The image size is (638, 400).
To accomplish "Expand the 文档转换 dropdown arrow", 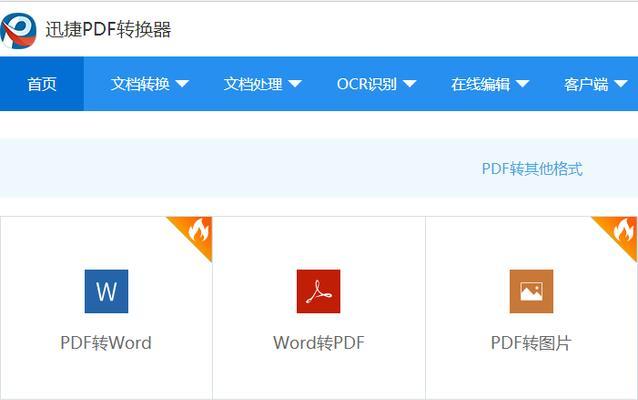I will click(182, 84).
